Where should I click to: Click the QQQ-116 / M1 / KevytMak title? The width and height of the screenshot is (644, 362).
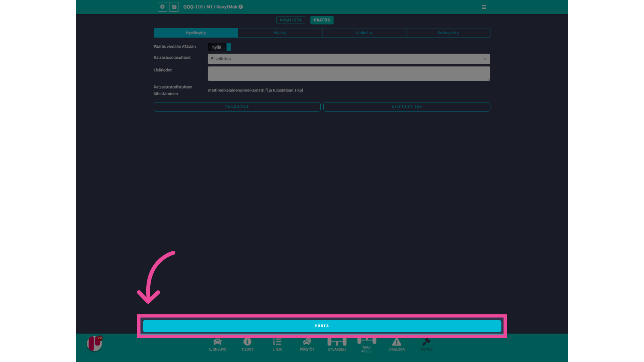point(210,7)
